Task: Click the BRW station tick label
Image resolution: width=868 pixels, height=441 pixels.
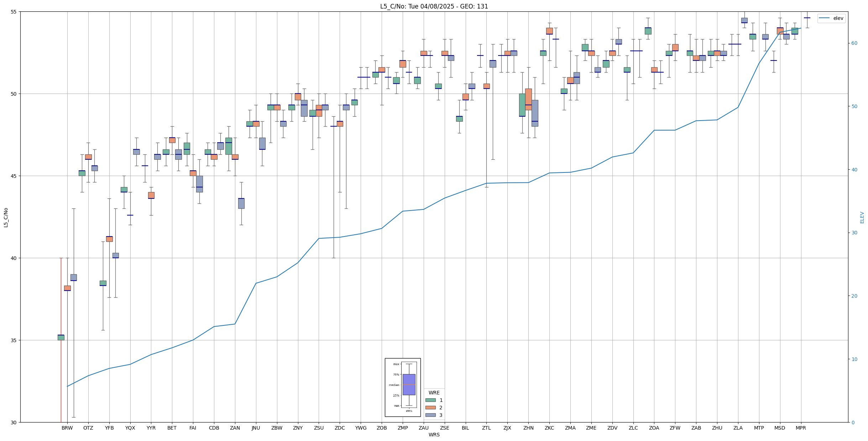Action: tap(67, 428)
